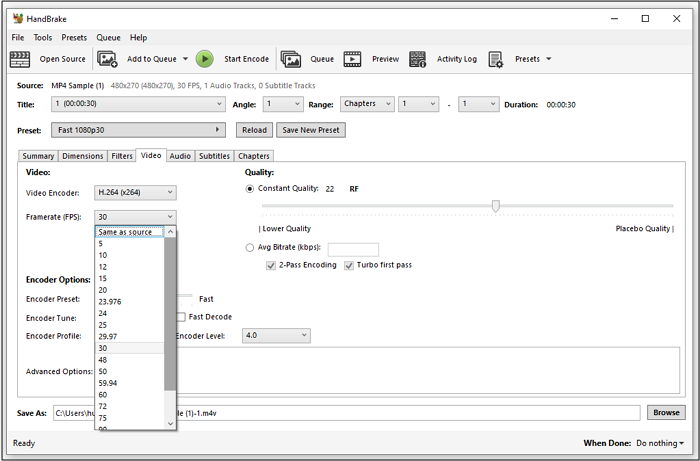Viewport: 700px width, 461px height.
Task: Click the Constant Quality slider handle
Action: pyautogui.click(x=495, y=206)
